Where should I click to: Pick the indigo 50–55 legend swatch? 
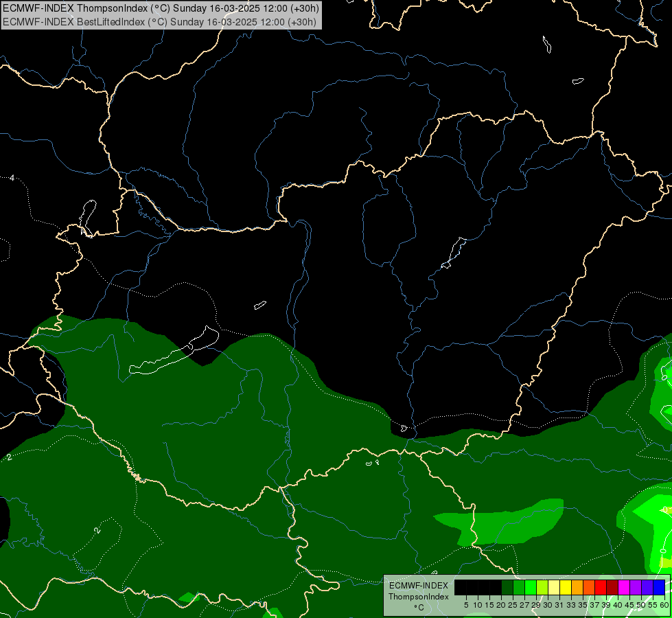[647, 587]
